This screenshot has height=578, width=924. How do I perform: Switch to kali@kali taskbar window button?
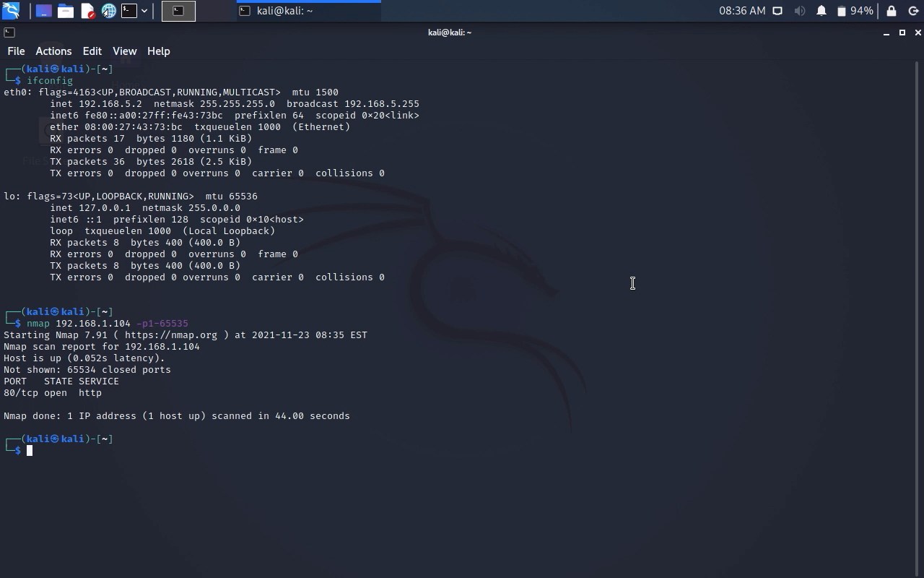308,11
